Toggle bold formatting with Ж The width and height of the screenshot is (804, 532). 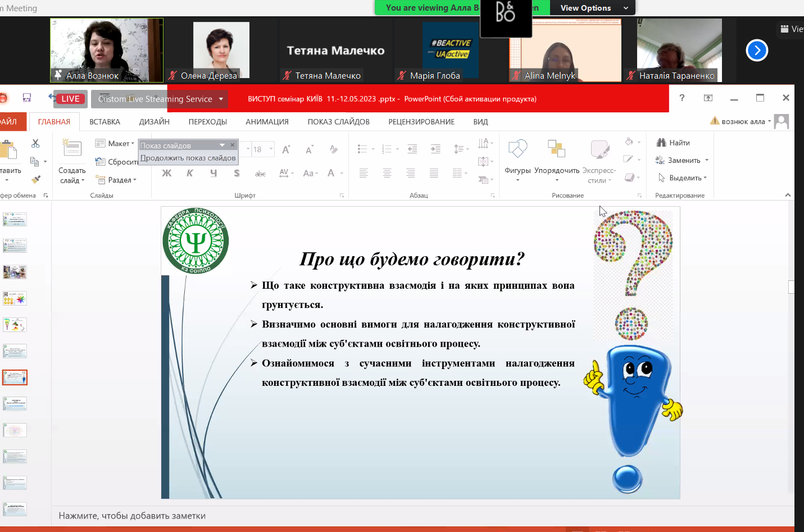[167, 174]
